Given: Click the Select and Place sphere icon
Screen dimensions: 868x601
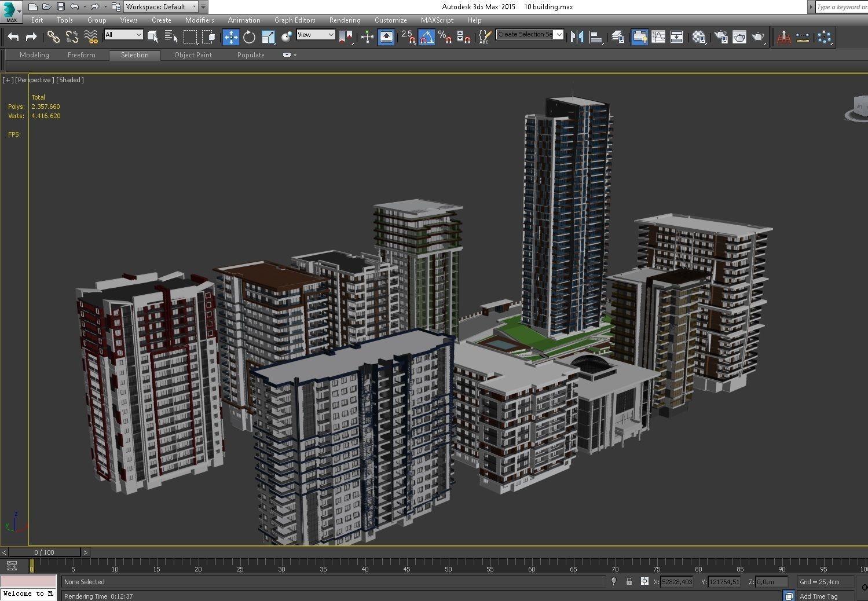Looking at the screenshot, I should (286, 37).
